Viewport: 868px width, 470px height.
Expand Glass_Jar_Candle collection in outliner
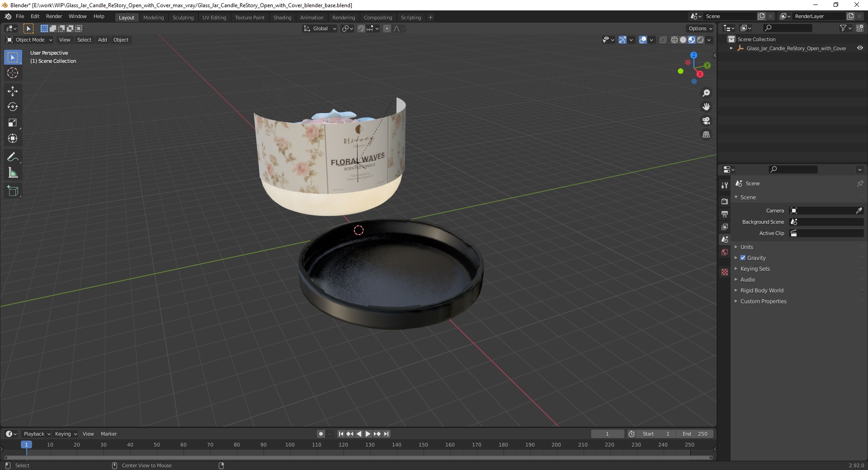(x=731, y=48)
